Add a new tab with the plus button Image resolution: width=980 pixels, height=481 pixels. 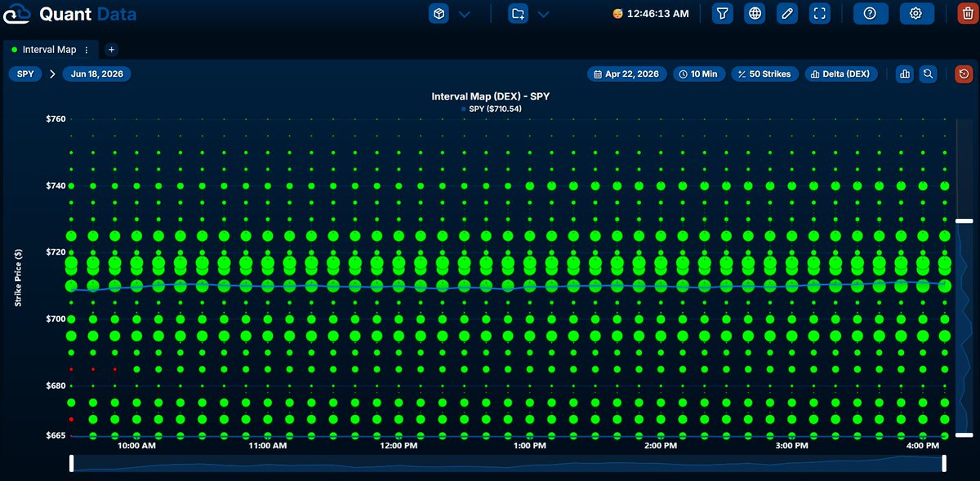click(112, 50)
